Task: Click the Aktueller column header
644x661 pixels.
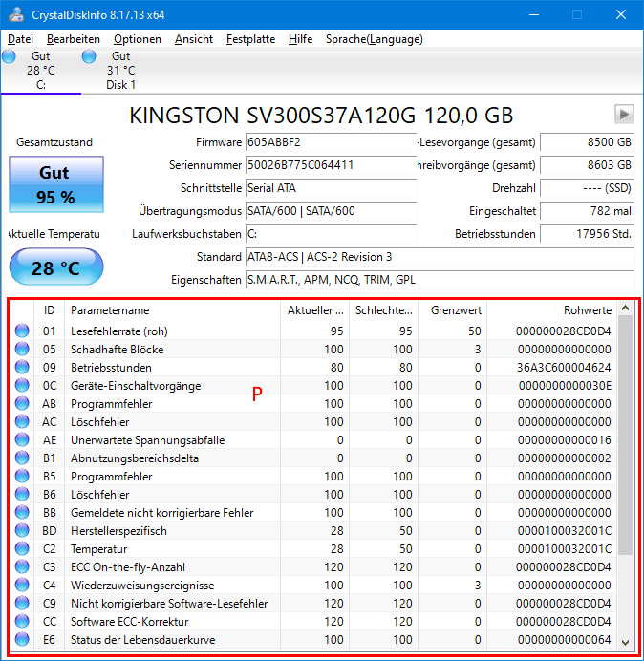Action: [x=315, y=310]
